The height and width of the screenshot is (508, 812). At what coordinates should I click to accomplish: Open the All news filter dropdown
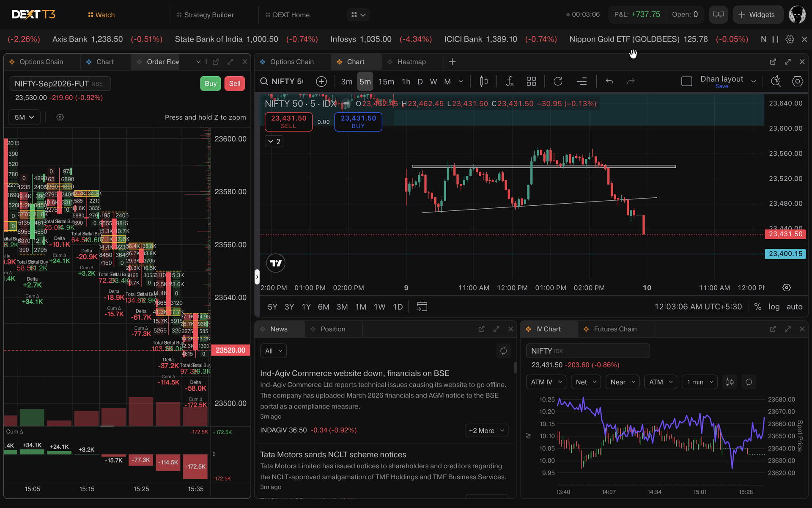pos(273,351)
